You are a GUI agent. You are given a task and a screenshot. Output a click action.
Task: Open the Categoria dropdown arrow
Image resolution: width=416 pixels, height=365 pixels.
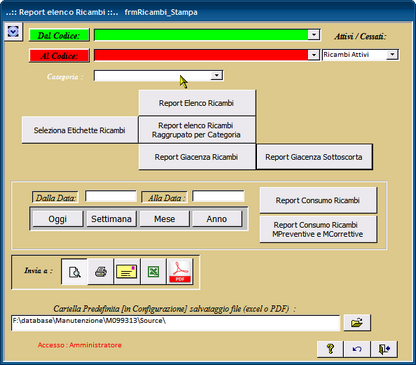(217, 76)
